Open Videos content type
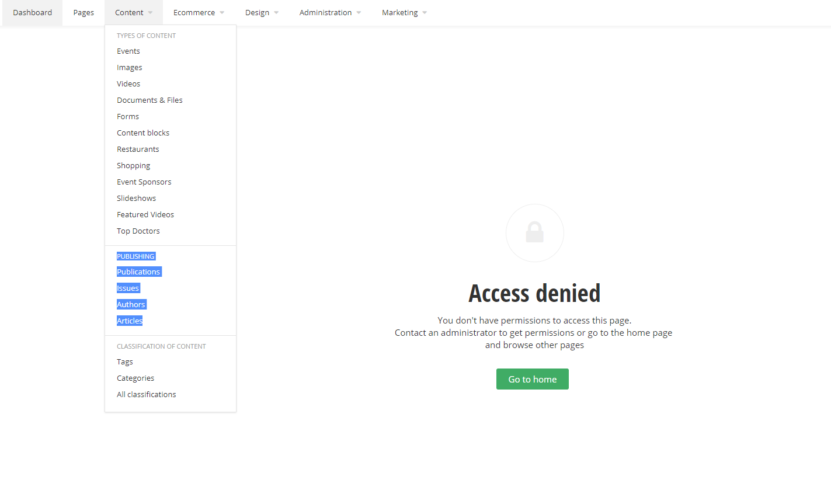This screenshot has height=504, width=831. click(128, 84)
